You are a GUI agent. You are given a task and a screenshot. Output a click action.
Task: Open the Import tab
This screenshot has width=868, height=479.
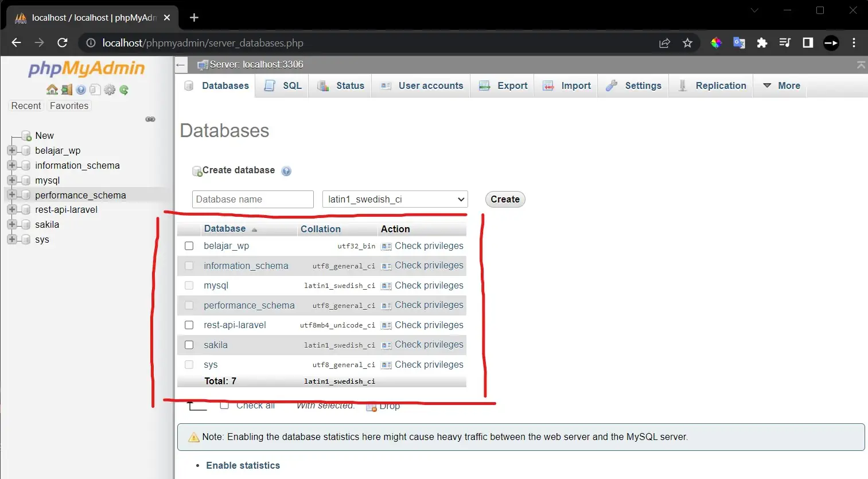point(566,85)
